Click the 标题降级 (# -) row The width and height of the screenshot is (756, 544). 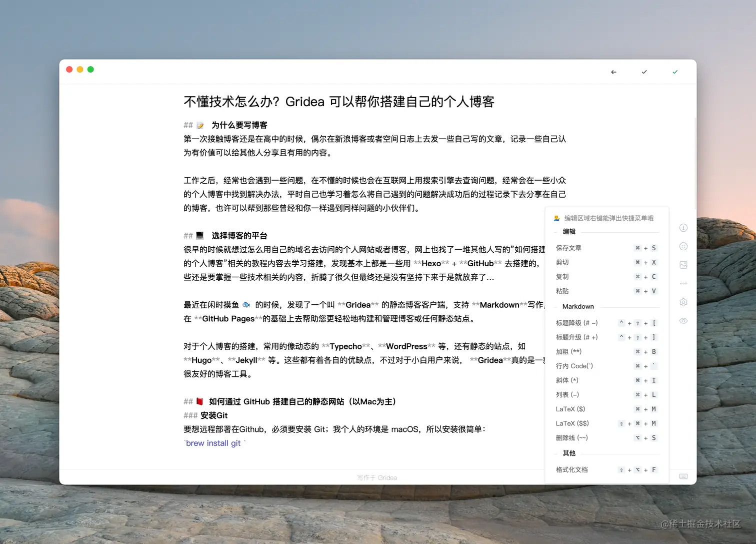(606, 323)
